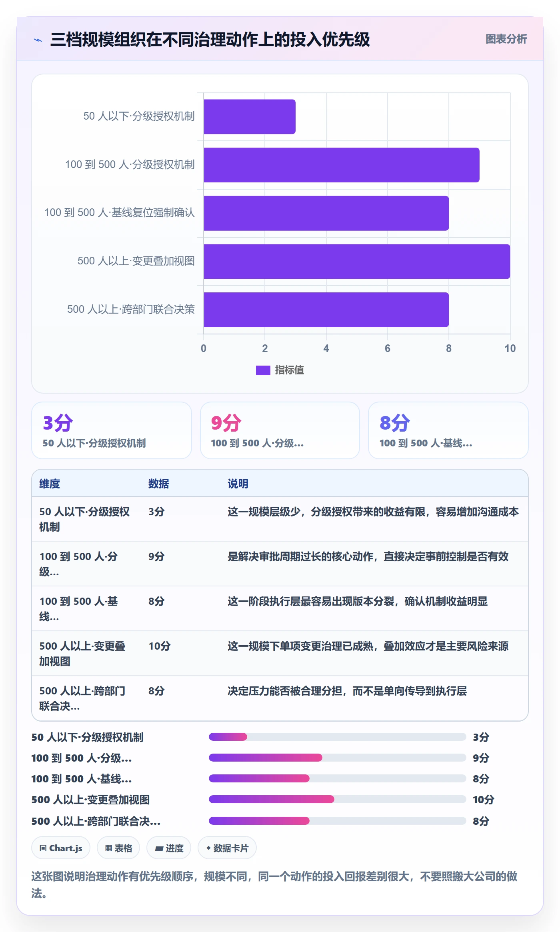Click the progress bar for "100 到 500 人·基线…"
Screen dimensions: 560x932
click(338, 778)
